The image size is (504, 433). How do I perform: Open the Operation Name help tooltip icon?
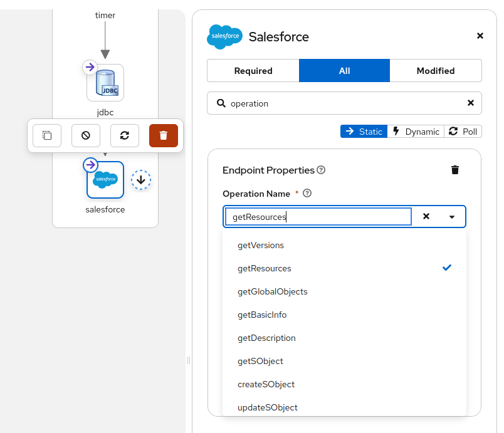tap(307, 194)
